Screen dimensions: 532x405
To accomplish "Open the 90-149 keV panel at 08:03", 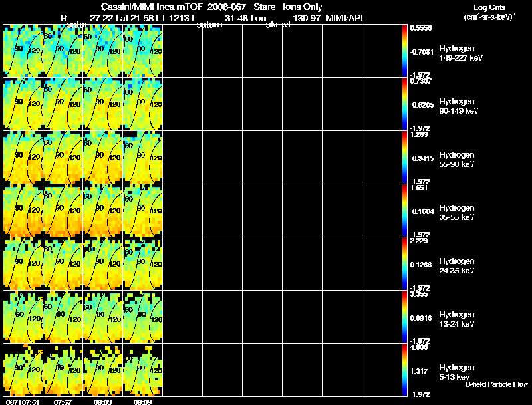I will tap(103, 104).
